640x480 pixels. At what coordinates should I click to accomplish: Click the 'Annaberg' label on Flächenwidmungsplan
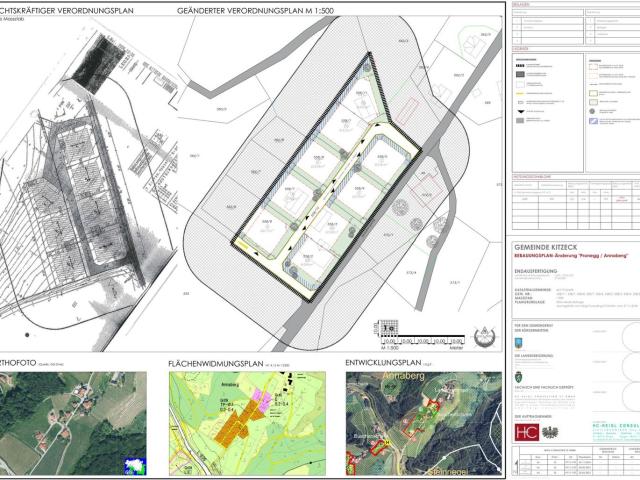(x=229, y=384)
